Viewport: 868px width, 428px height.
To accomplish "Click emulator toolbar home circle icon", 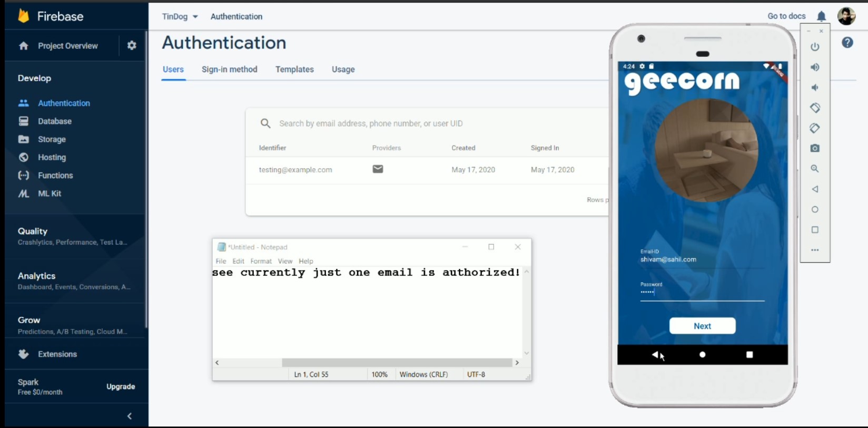I will (x=815, y=209).
